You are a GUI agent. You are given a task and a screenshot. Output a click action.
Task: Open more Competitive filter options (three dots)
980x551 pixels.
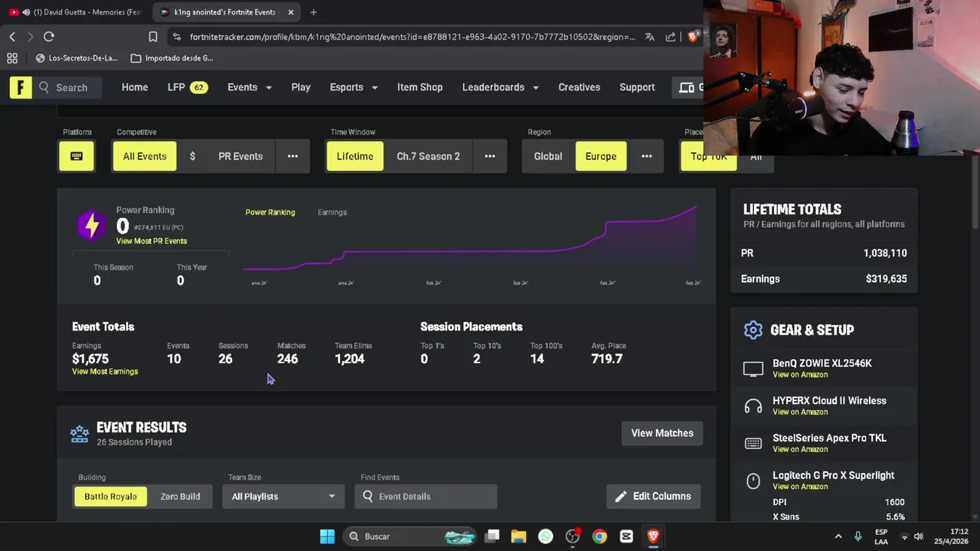[292, 156]
